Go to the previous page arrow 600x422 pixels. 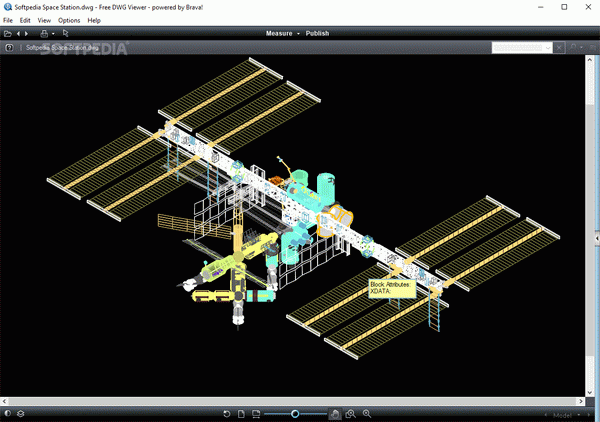click(x=18, y=34)
